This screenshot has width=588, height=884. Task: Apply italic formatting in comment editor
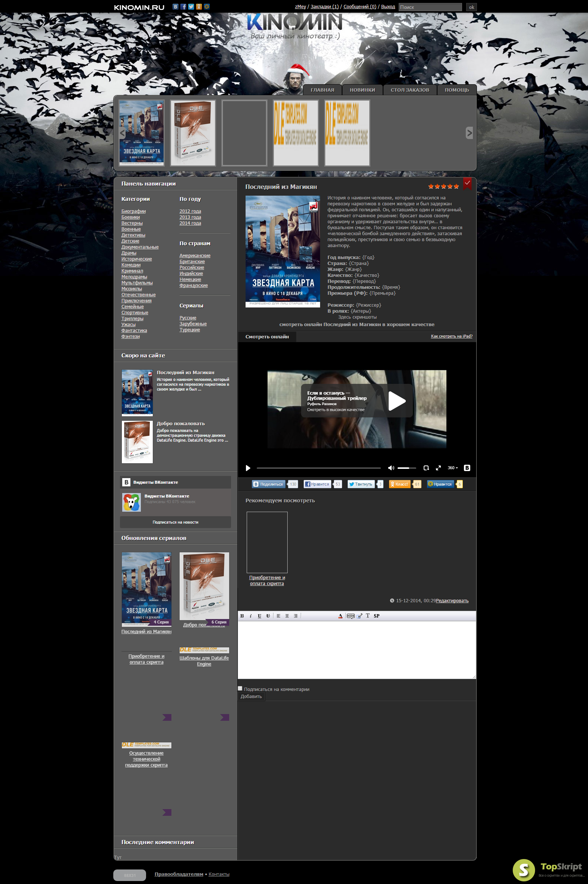tap(250, 616)
